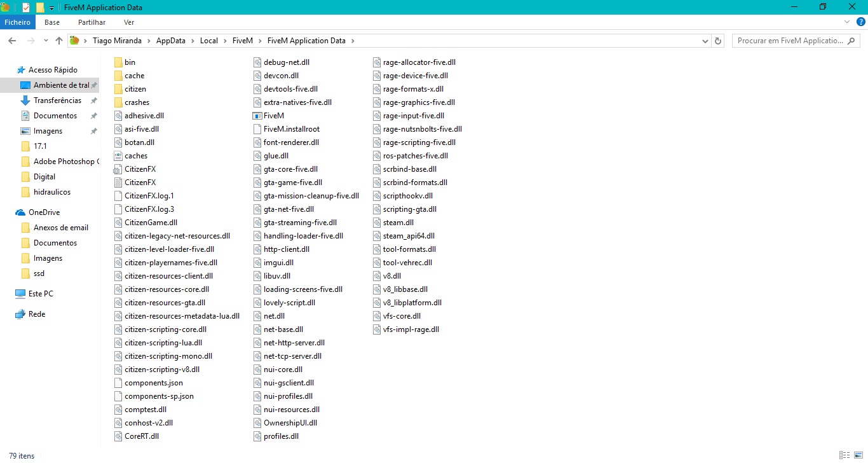Refresh the current folder view

tap(719, 41)
